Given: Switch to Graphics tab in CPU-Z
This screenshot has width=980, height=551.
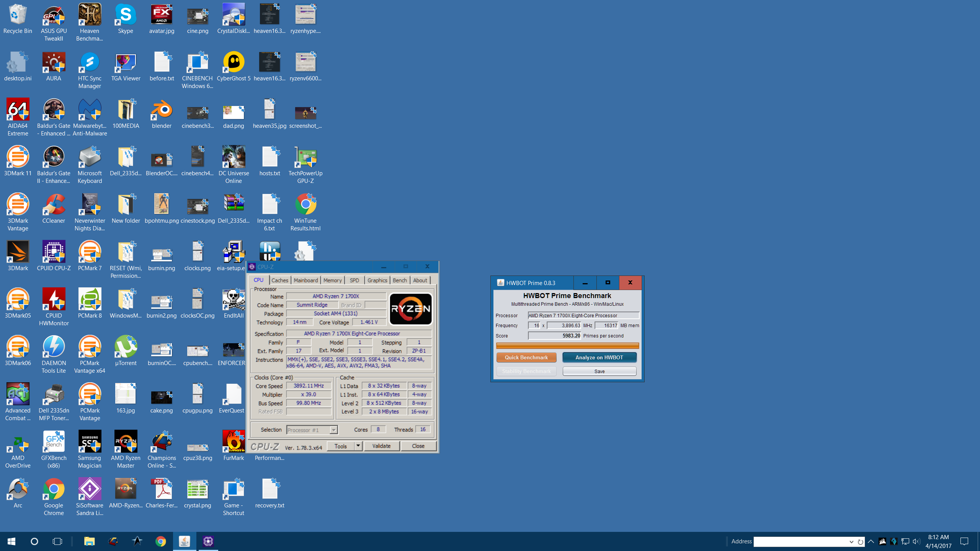Looking at the screenshot, I should pyautogui.click(x=377, y=280).
